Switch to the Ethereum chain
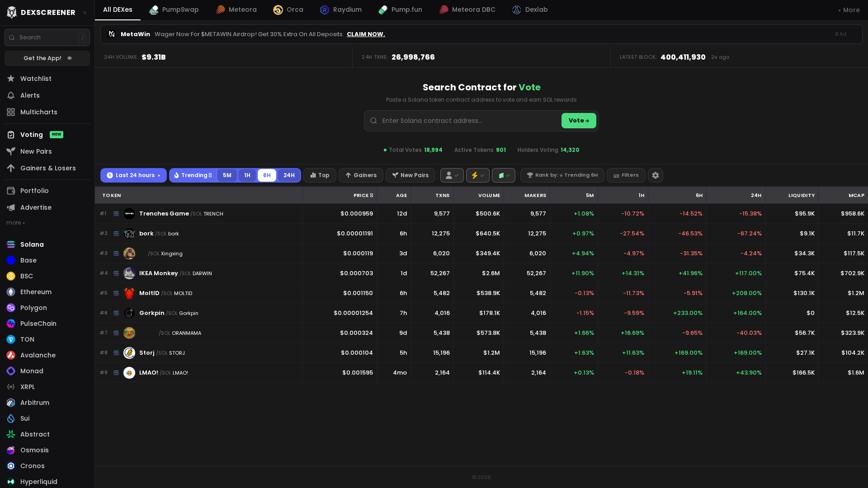Image resolution: width=868 pixels, height=488 pixels. pos(35,292)
